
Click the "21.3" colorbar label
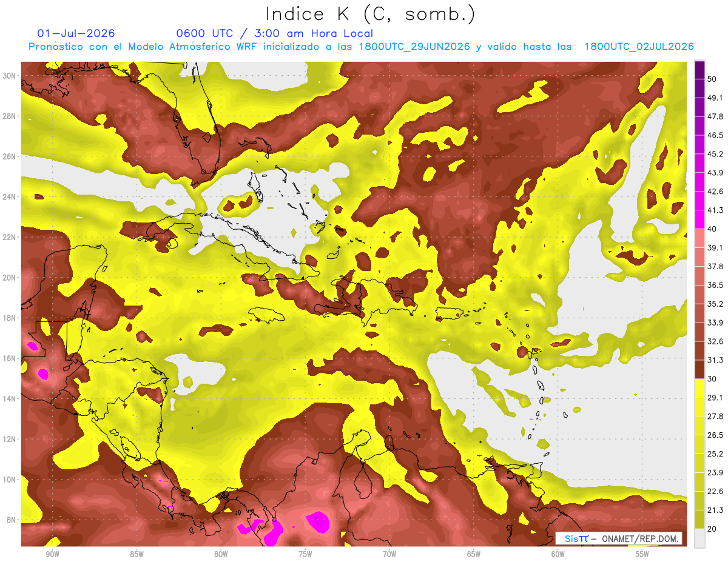[x=715, y=510]
